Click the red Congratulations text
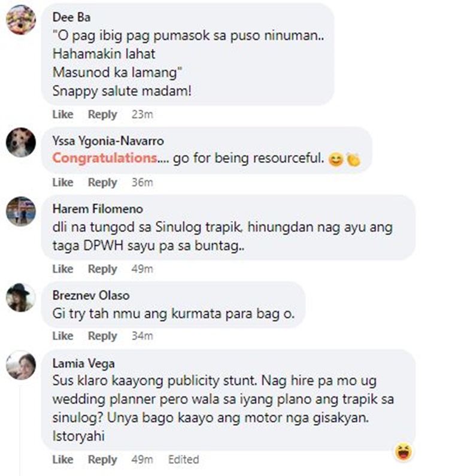449x476 pixels. [105, 158]
